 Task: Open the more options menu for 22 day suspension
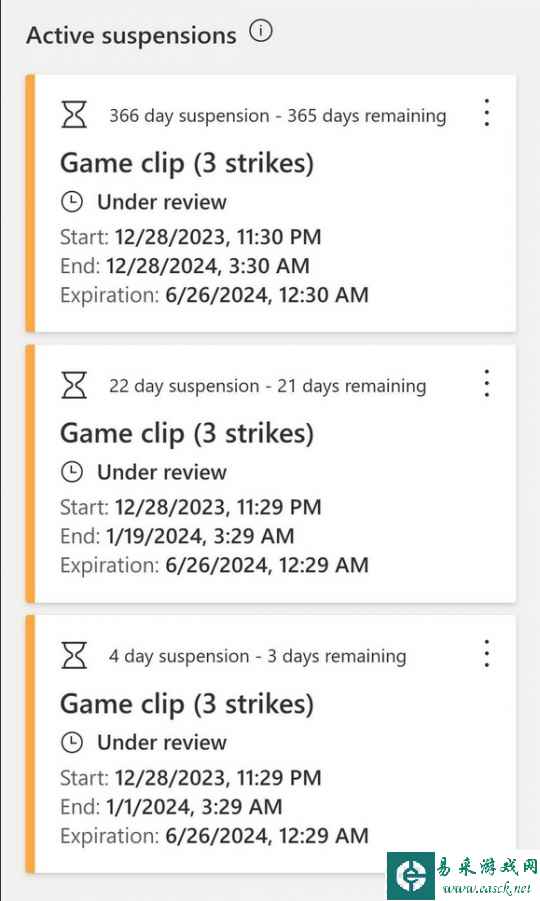pyautogui.click(x=487, y=383)
